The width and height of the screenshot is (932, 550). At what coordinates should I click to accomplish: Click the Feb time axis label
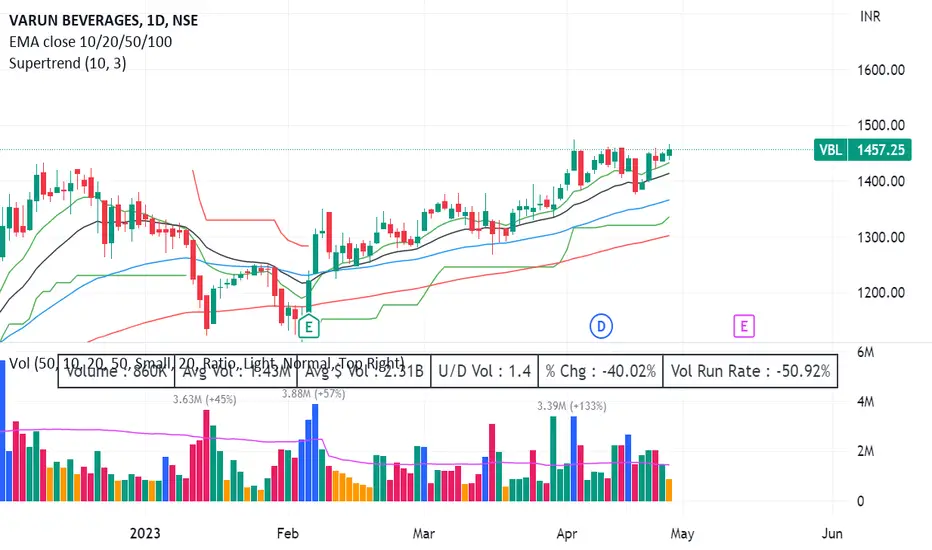pos(288,533)
